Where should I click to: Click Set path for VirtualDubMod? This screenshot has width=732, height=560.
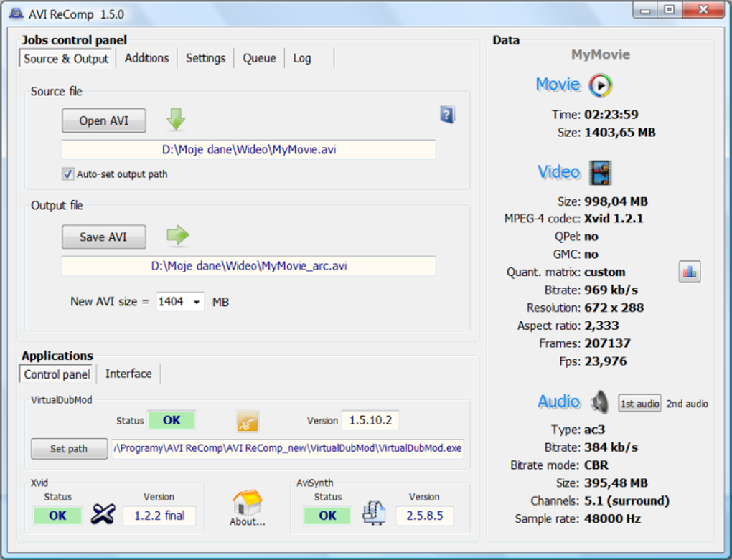point(69,449)
